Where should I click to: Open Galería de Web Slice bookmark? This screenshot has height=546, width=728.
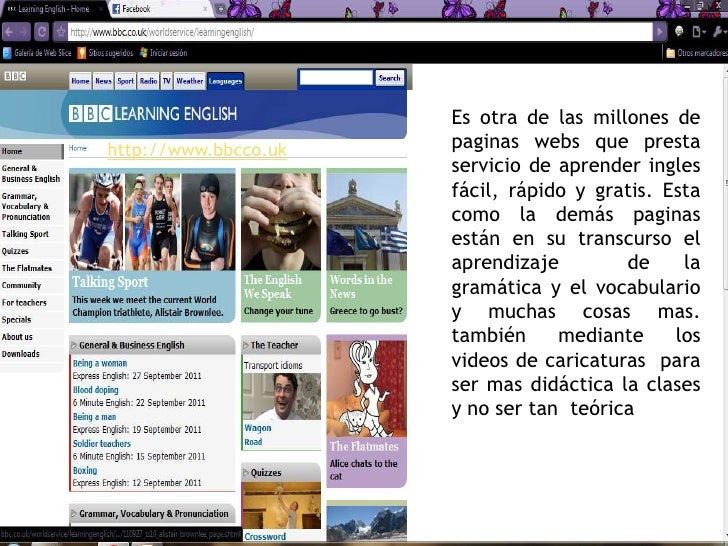click(x=37, y=53)
